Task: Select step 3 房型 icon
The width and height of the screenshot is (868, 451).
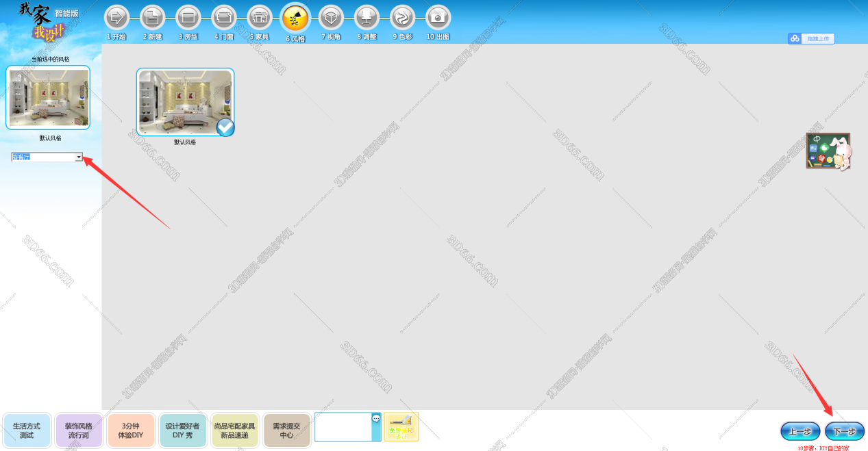Action: click(188, 18)
